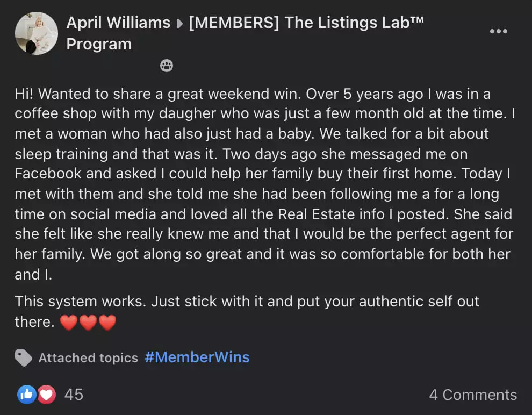Click the Attached topics label

pos(88,357)
